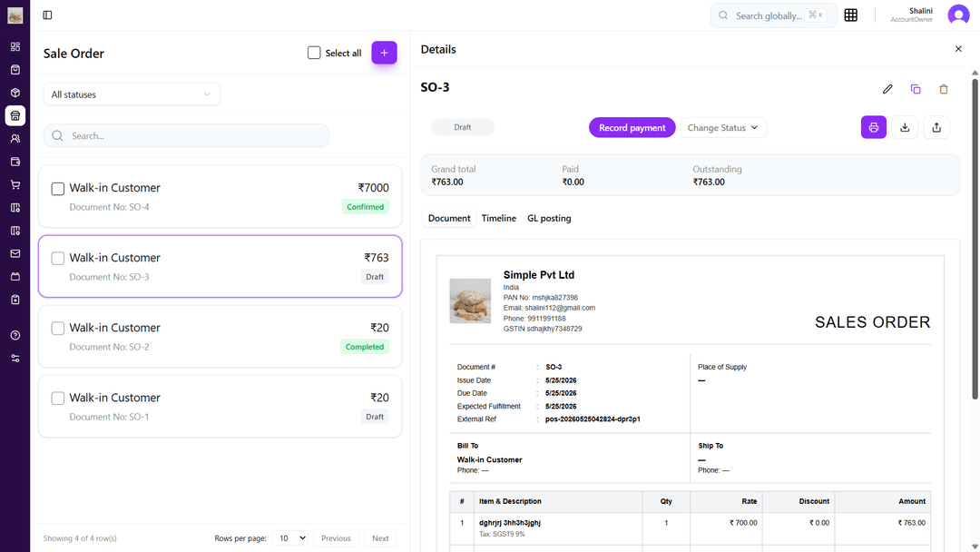Click the Grand total ₹763.00 value
This screenshot has width=980, height=552.
coord(446,182)
